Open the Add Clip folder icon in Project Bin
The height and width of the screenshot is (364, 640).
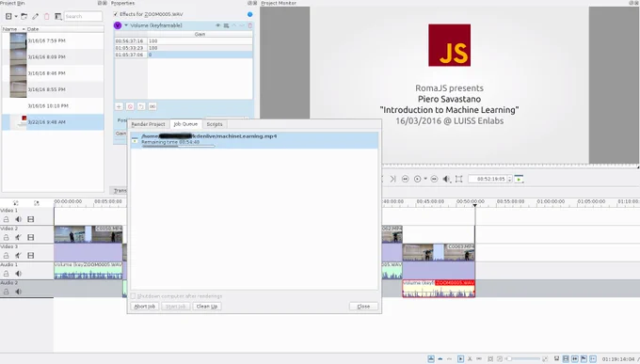(x=24, y=16)
